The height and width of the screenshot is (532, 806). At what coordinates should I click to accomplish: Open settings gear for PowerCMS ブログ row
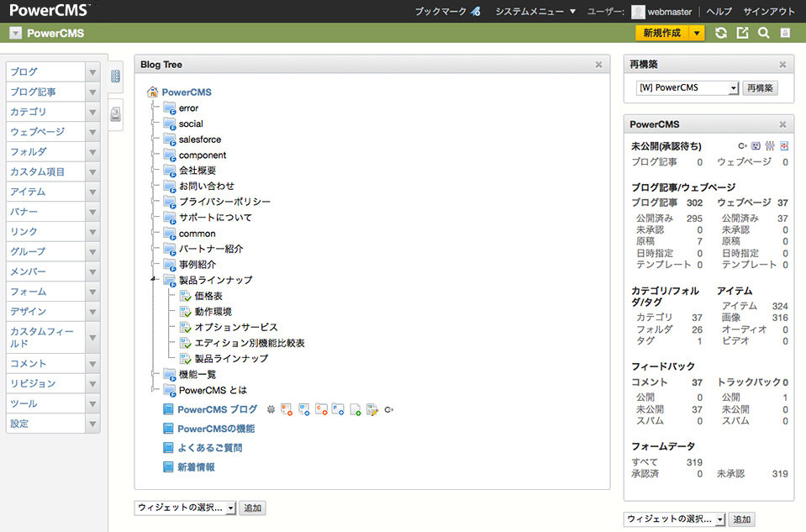271,409
